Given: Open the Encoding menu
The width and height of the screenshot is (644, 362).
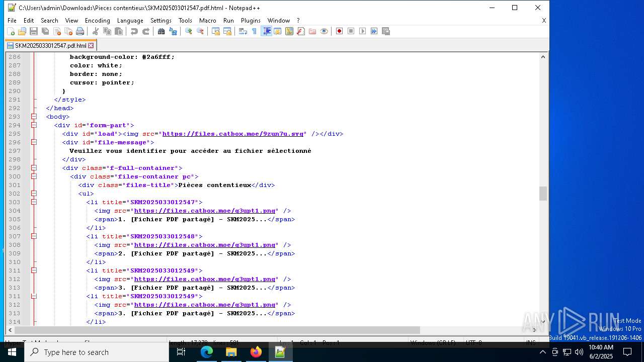Looking at the screenshot, I should pos(98,21).
